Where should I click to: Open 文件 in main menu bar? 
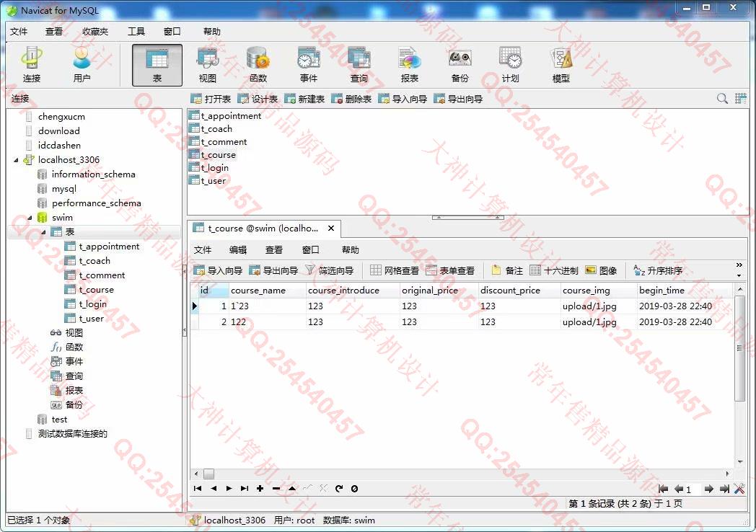pyautogui.click(x=19, y=31)
